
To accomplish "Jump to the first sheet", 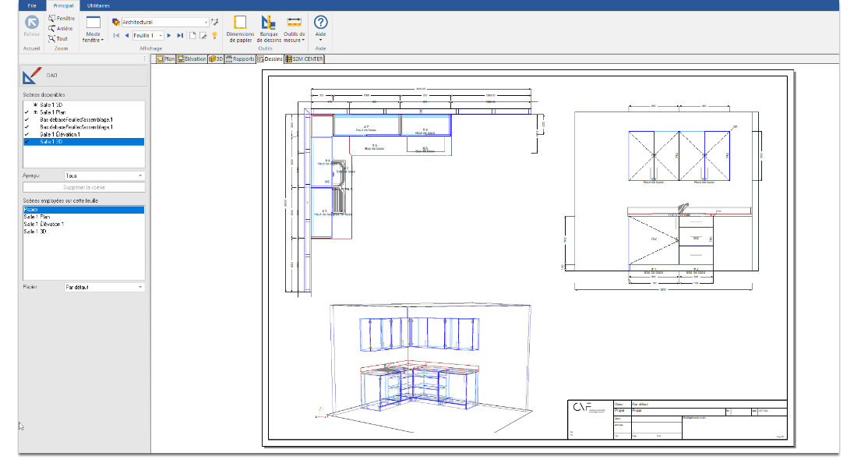I will pyautogui.click(x=116, y=35).
